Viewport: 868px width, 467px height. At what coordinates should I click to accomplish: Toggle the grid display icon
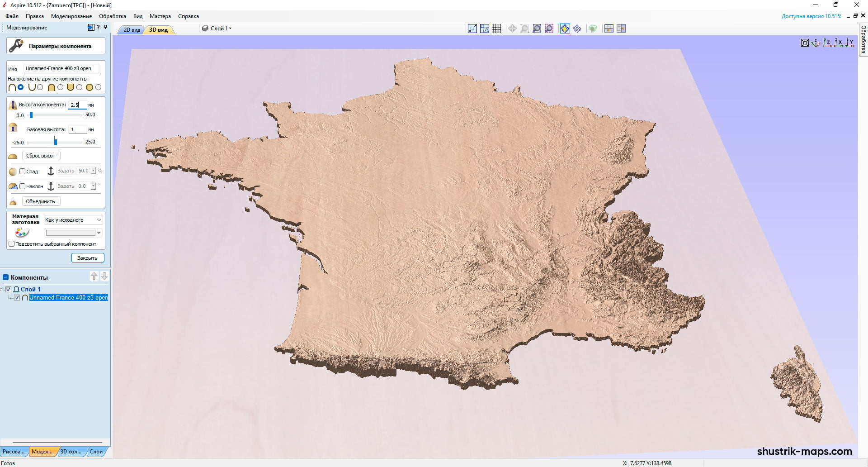(x=497, y=29)
